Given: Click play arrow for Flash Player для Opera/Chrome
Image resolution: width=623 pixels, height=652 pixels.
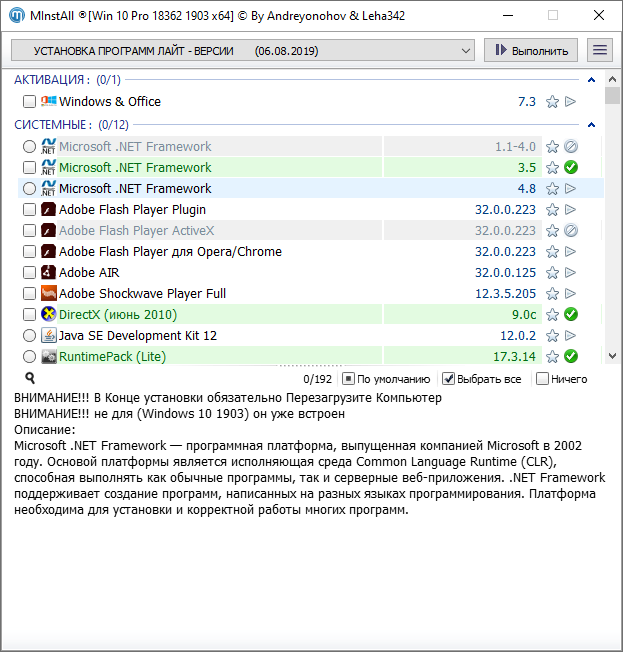Looking at the screenshot, I should [x=571, y=252].
